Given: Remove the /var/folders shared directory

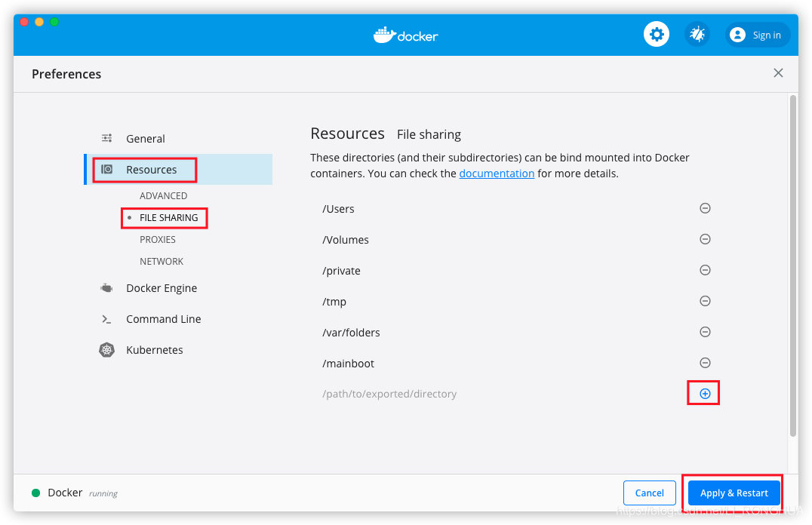Looking at the screenshot, I should pos(705,332).
